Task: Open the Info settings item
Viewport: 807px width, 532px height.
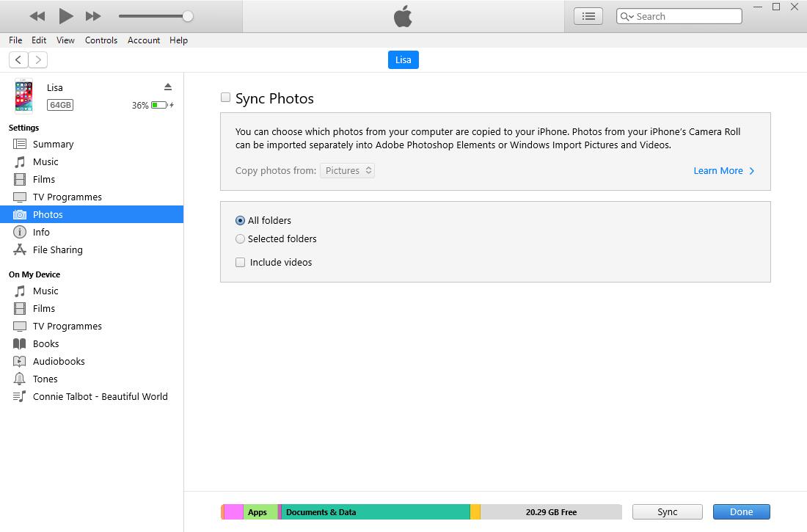Action: pyautogui.click(x=92, y=232)
